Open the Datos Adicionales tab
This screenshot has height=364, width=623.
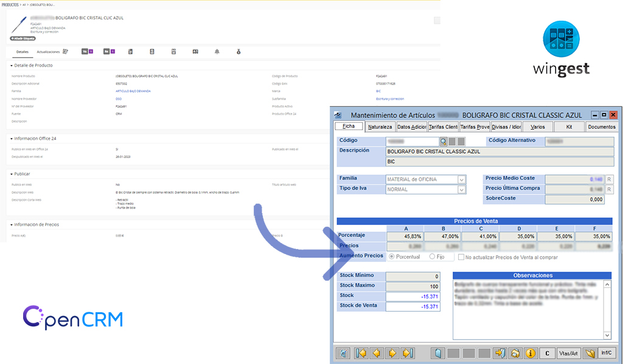point(412,127)
